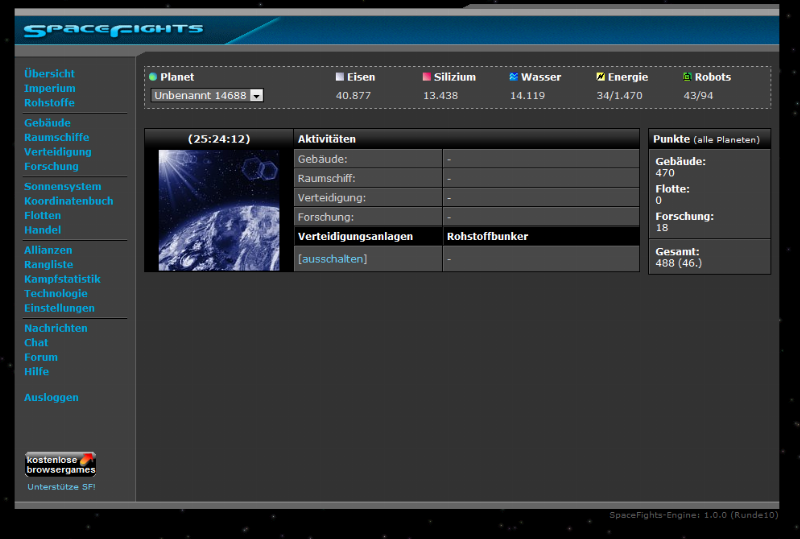
Task: Click the planet image thumbnail
Action: (x=219, y=210)
